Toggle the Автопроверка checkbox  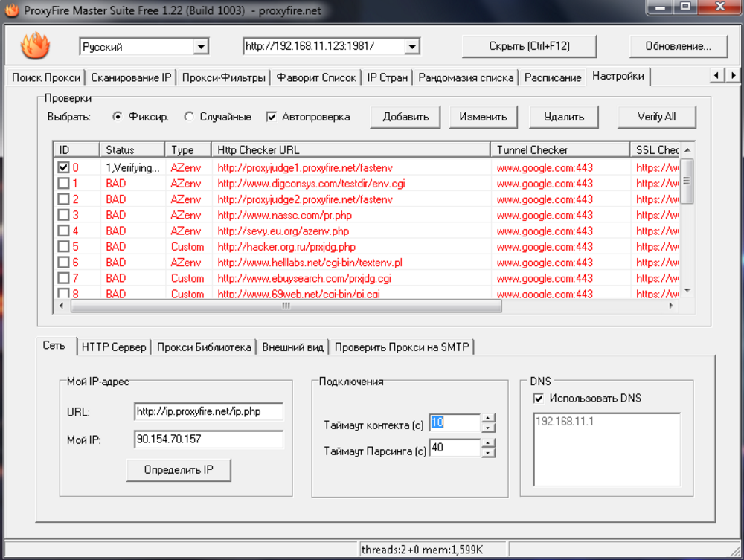point(272,117)
